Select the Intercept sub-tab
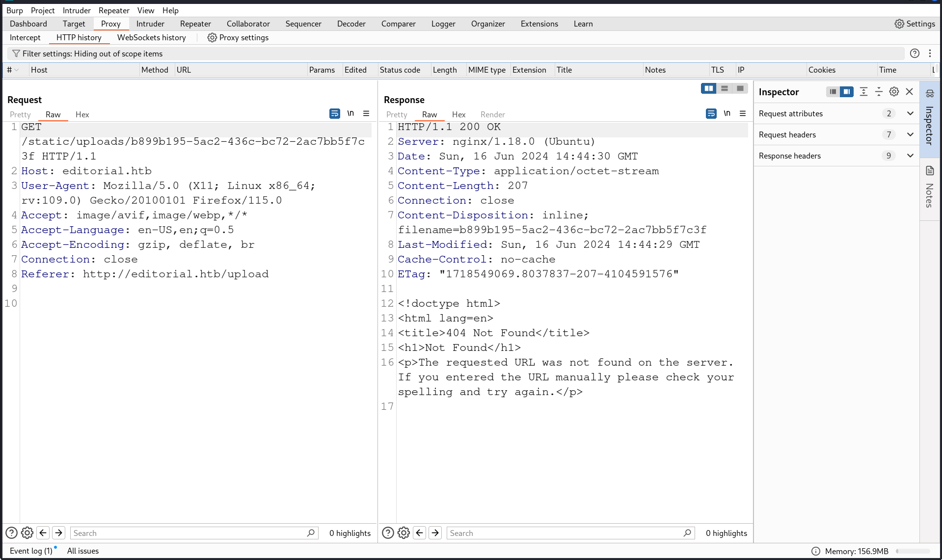 pyautogui.click(x=25, y=37)
